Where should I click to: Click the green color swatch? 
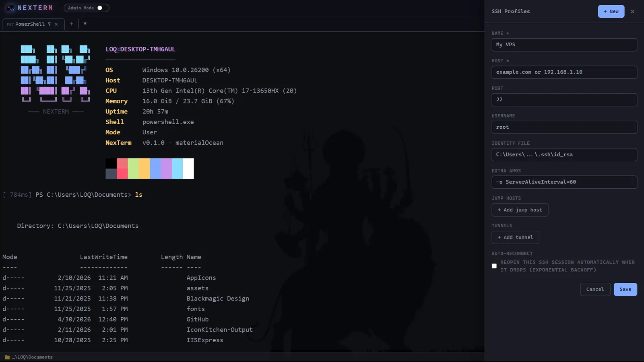pyautogui.click(x=133, y=169)
